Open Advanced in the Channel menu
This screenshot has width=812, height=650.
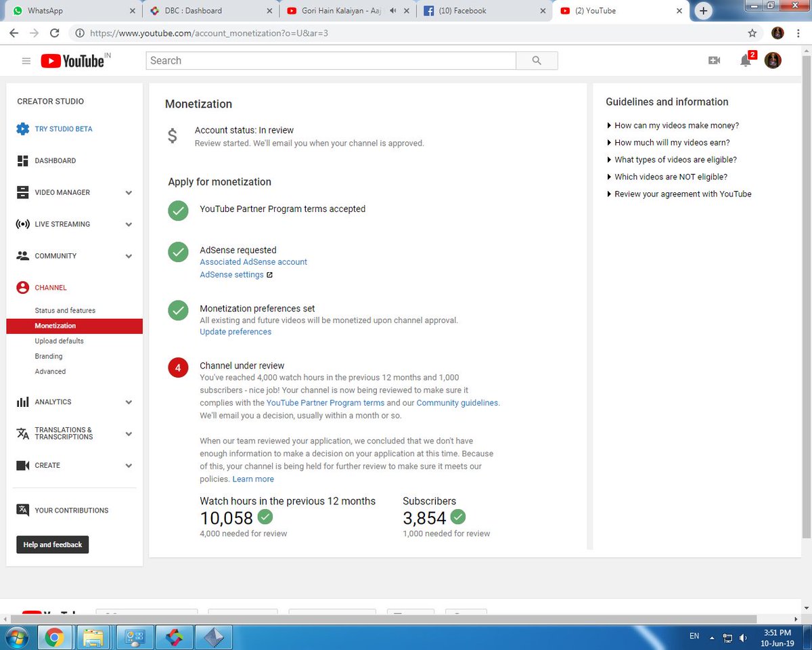coord(50,372)
